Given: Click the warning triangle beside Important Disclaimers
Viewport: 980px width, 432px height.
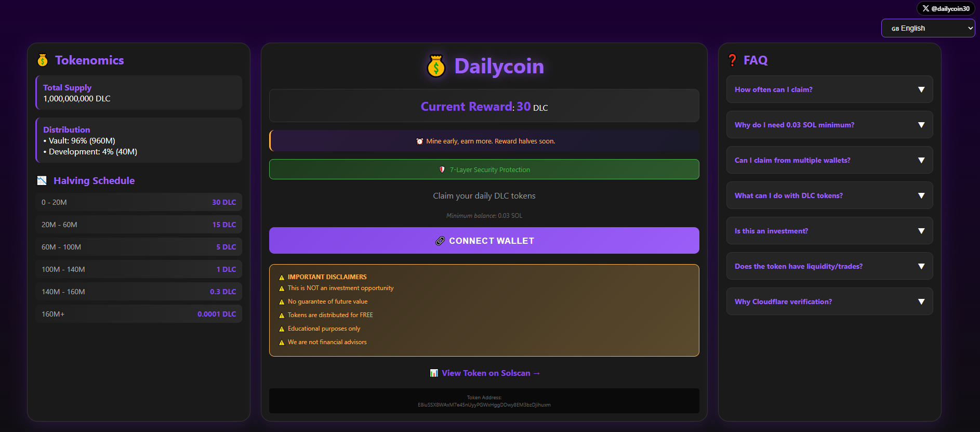Looking at the screenshot, I should tap(281, 277).
